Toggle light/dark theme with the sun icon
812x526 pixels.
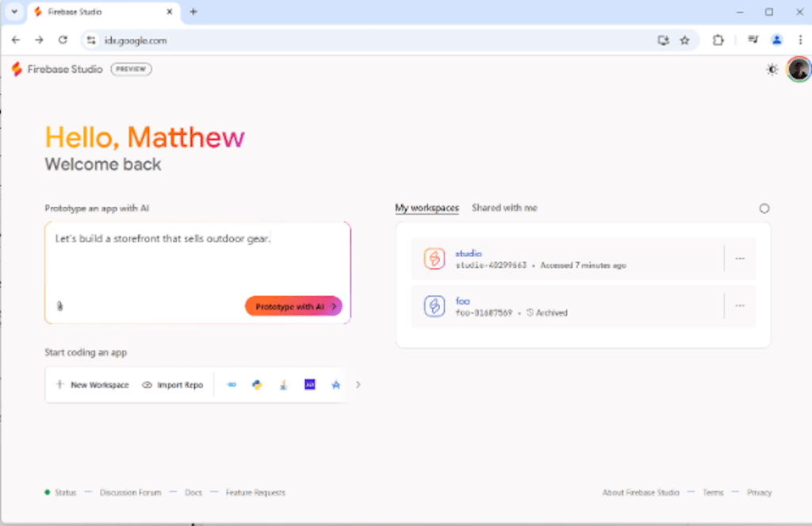(771, 69)
